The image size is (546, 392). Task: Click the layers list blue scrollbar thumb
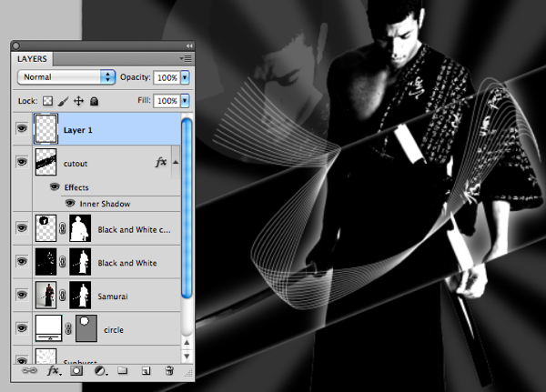point(187,208)
